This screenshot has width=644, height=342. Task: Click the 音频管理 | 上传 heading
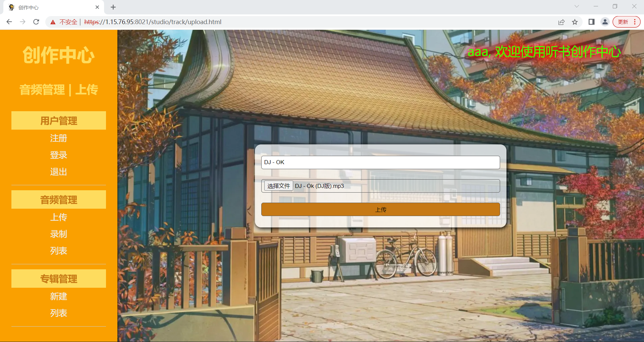59,90
